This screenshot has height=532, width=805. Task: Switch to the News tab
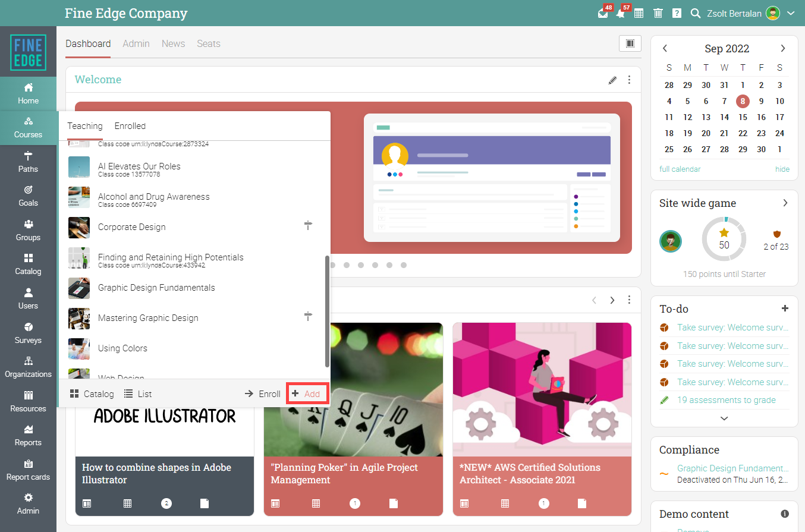[173, 43]
